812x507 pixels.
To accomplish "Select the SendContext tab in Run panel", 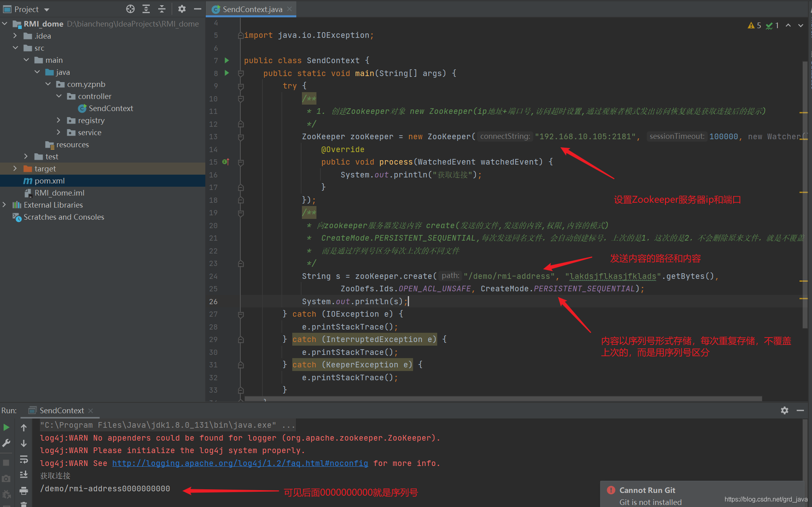I will pyautogui.click(x=61, y=410).
